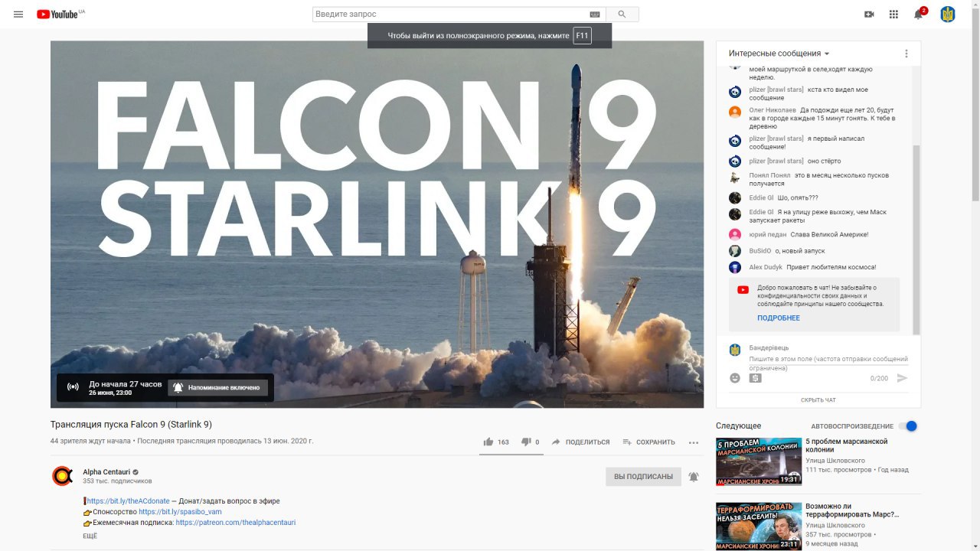Send chat message arrow icon
980x551 pixels.
point(902,378)
